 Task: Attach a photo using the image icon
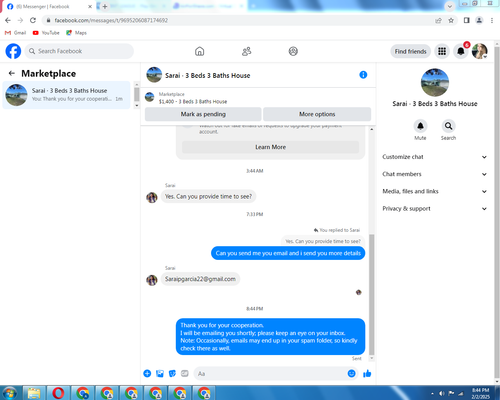pyautogui.click(x=160, y=373)
